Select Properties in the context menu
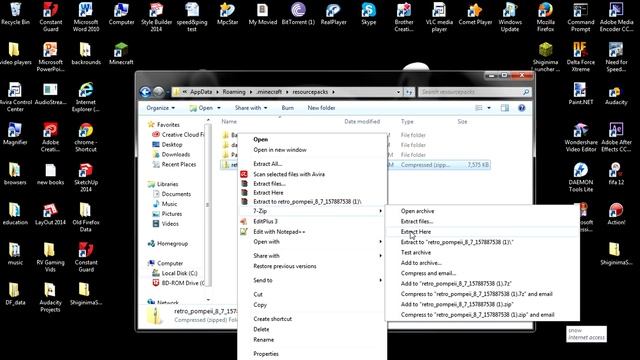640x360 pixels. coord(313,354)
